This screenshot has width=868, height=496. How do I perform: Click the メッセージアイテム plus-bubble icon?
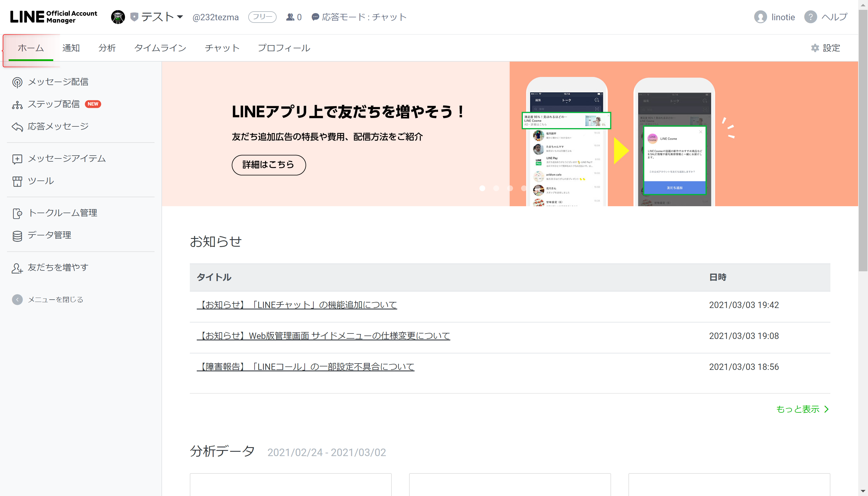pos(17,159)
